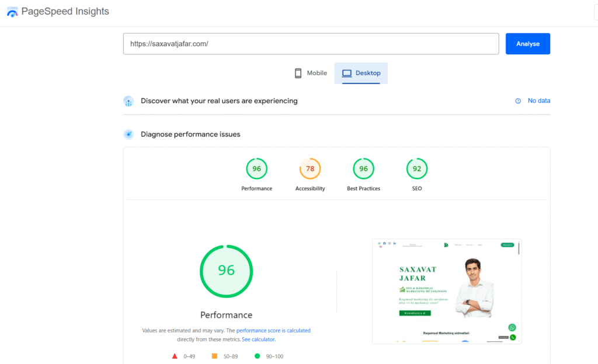598x364 pixels.
Task: Click the No data link
Action: pyautogui.click(x=538, y=101)
